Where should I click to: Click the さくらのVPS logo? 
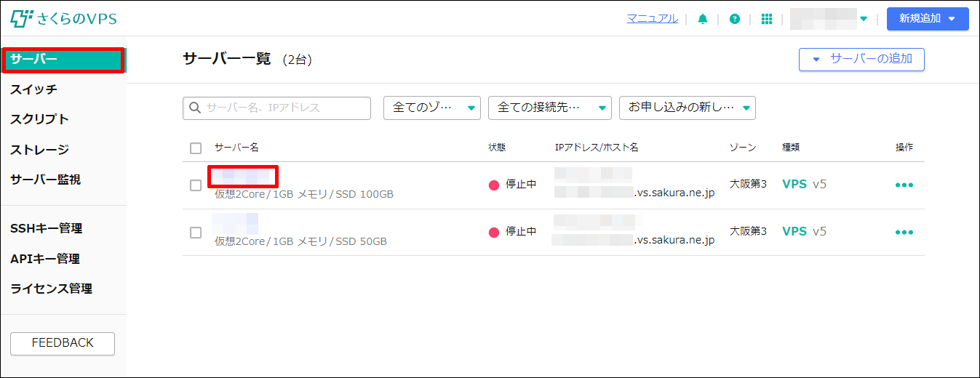click(x=64, y=19)
